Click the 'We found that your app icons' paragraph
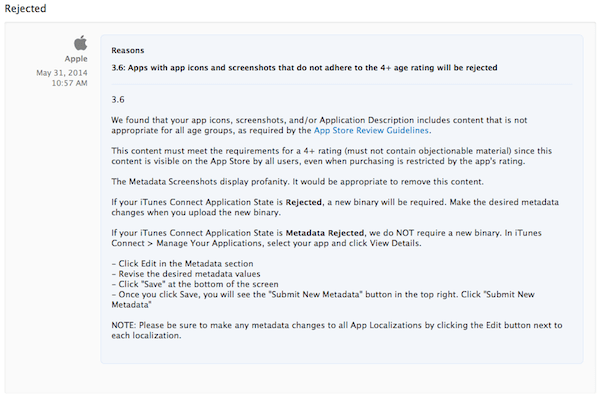600x398 pixels. click(319, 125)
